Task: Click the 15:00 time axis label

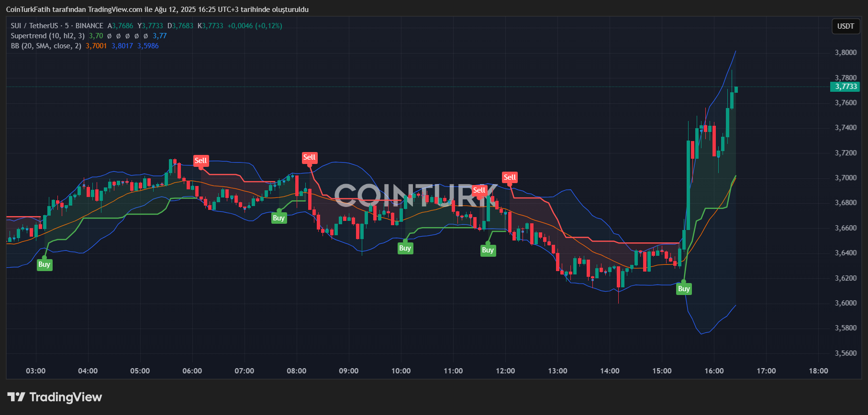Action: (662, 371)
